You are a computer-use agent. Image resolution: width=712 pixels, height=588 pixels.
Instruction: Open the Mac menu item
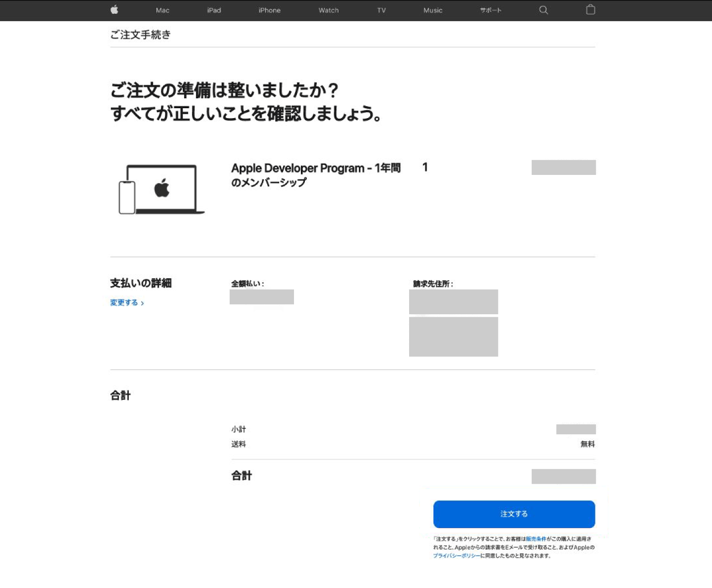163,10
